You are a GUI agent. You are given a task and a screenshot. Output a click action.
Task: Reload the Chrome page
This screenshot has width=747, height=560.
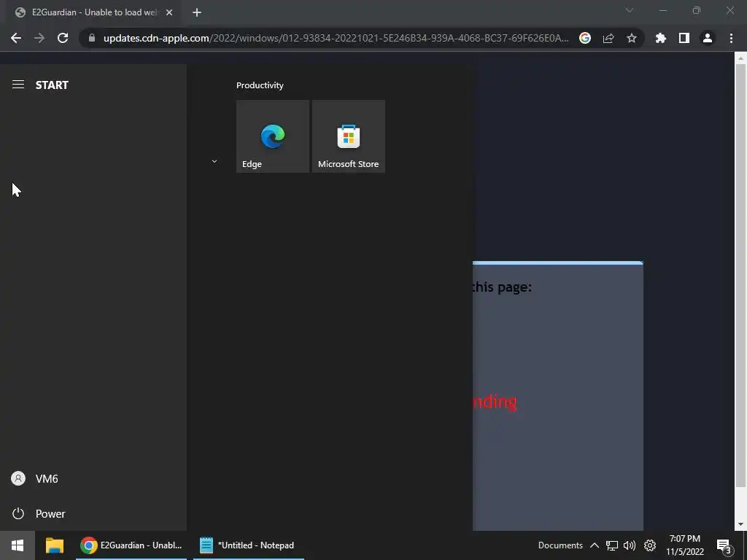(63, 38)
